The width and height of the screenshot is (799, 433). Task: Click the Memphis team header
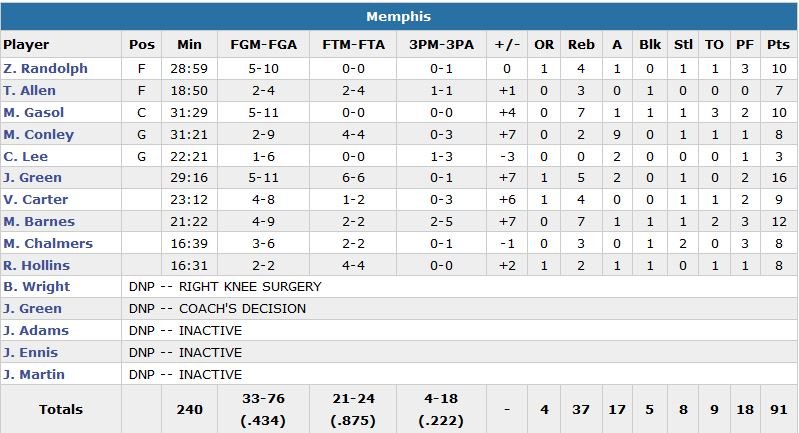point(399,17)
